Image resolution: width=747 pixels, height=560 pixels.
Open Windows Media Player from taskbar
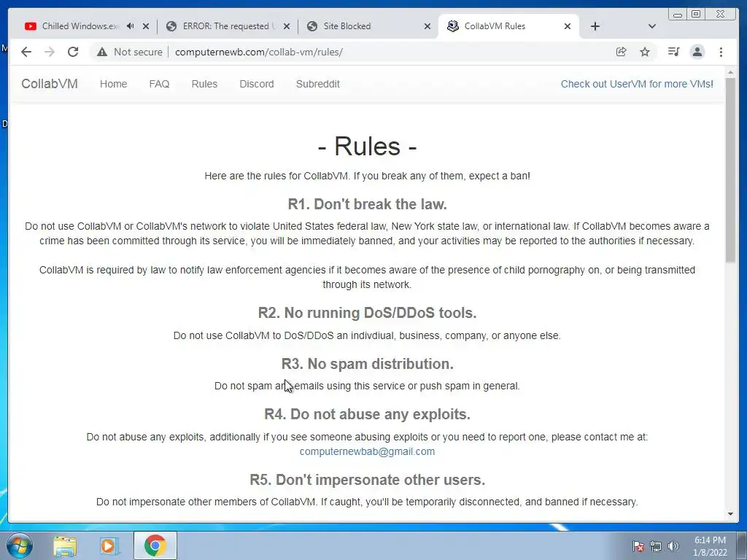point(109,545)
